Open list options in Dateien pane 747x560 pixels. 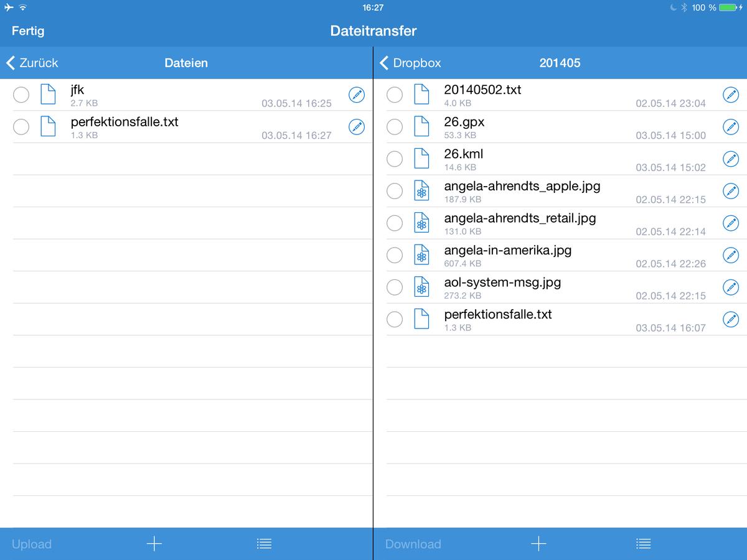point(264,544)
